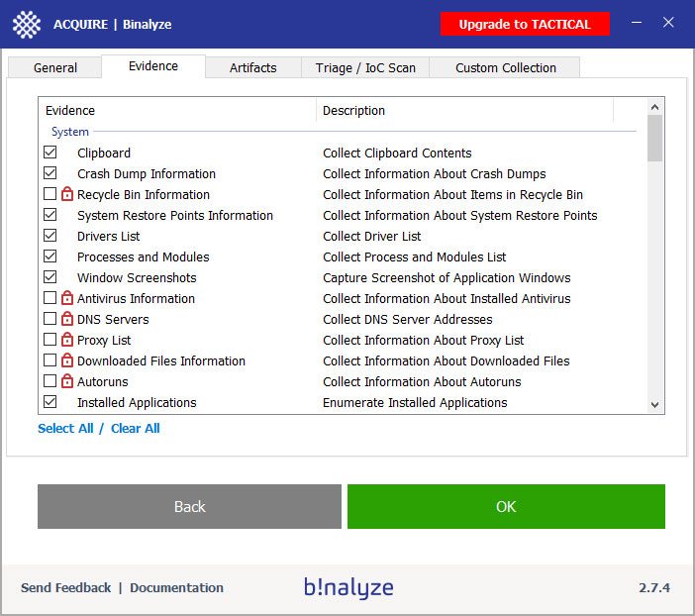Click the System group header
The height and width of the screenshot is (616, 695).
[70, 132]
